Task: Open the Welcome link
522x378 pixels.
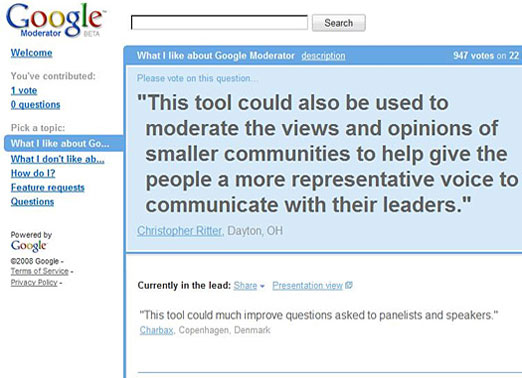Action: tap(31, 53)
